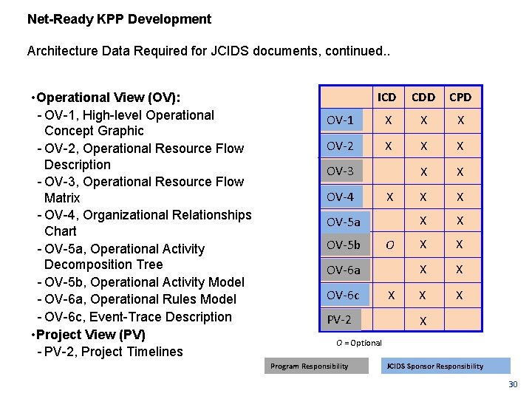Click the empty OV-3 ICD cell
This screenshot has height=399, width=532.
click(x=389, y=171)
